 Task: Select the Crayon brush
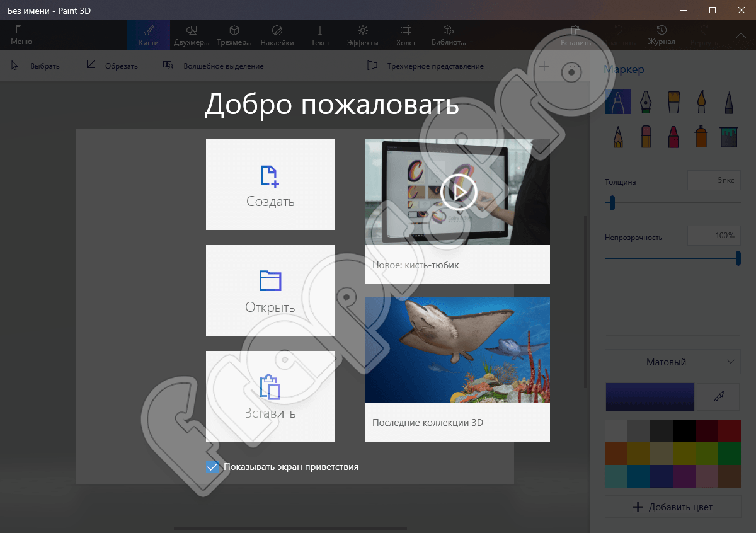click(x=673, y=136)
